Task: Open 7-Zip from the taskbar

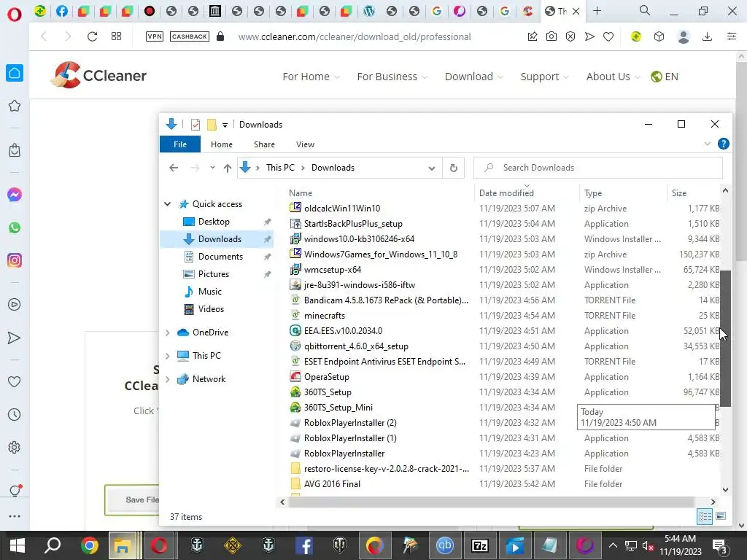Action: pyautogui.click(x=480, y=545)
